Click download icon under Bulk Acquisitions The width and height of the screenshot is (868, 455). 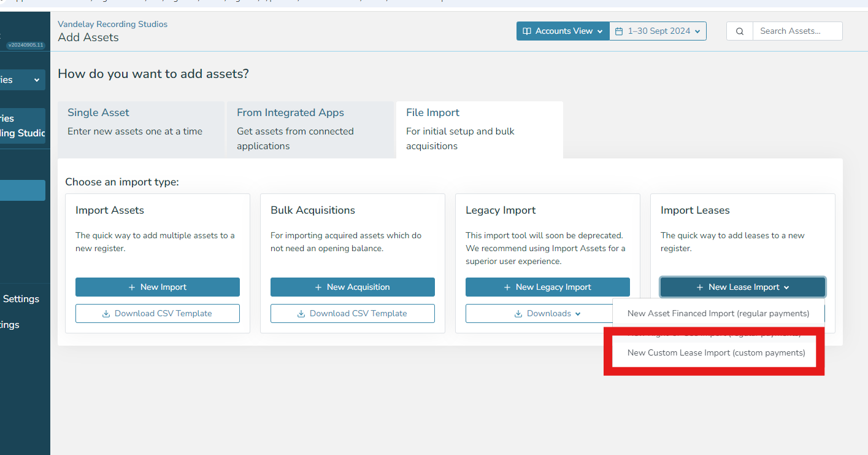(x=301, y=314)
